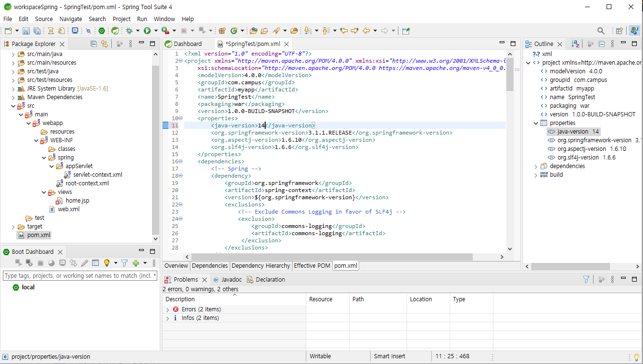The height and width of the screenshot is (364, 643).
Task: Click the Last Edit Location toolbar arrow
Action: point(344,31)
